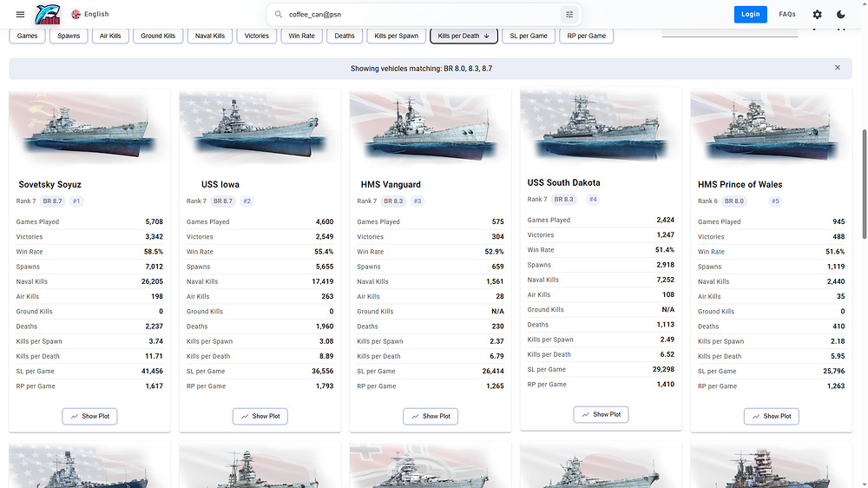
Task: Click the #4 badge on USS South Dakota
Action: [593, 200]
